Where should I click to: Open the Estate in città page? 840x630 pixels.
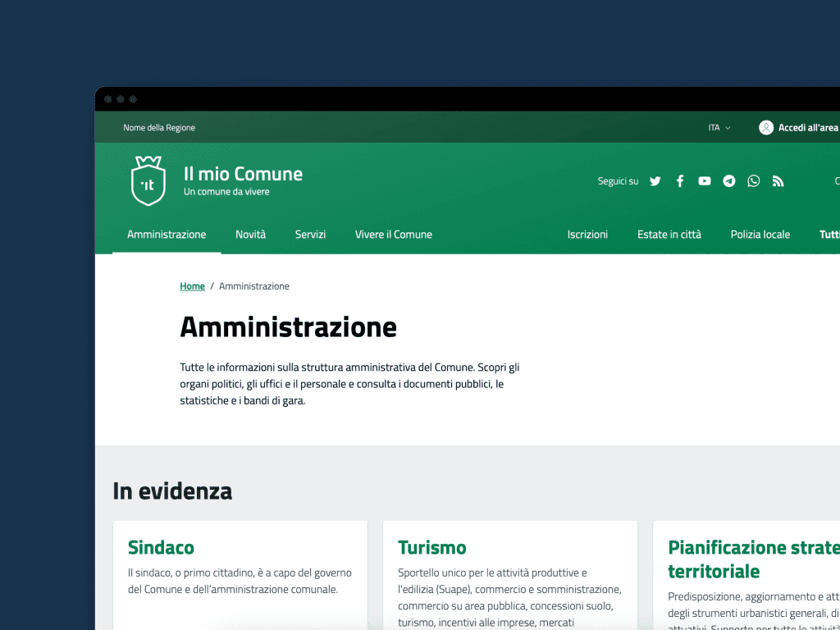(x=669, y=235)
